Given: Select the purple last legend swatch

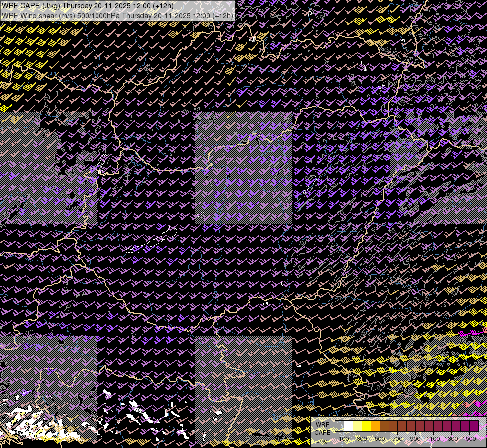Looking at the screenshot, I should pos(474,426).
